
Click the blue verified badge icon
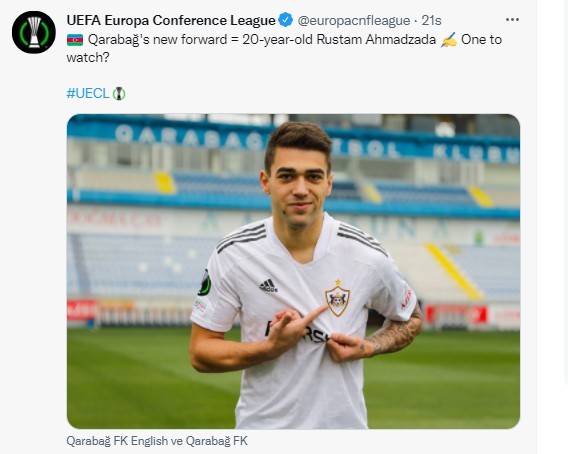pos(286,20)
